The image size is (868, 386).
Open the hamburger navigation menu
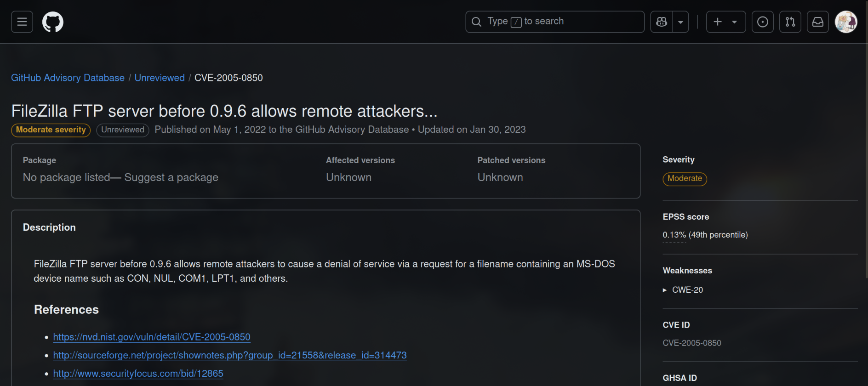point(22,22)
